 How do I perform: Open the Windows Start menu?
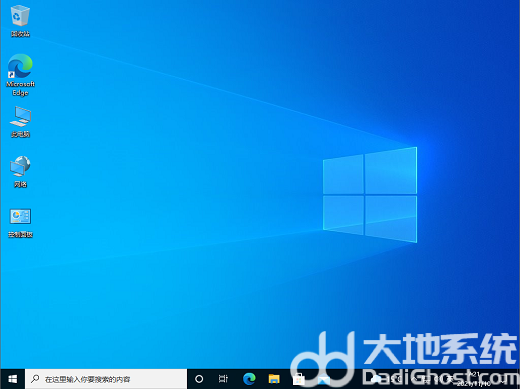click(x=13, y=379)
